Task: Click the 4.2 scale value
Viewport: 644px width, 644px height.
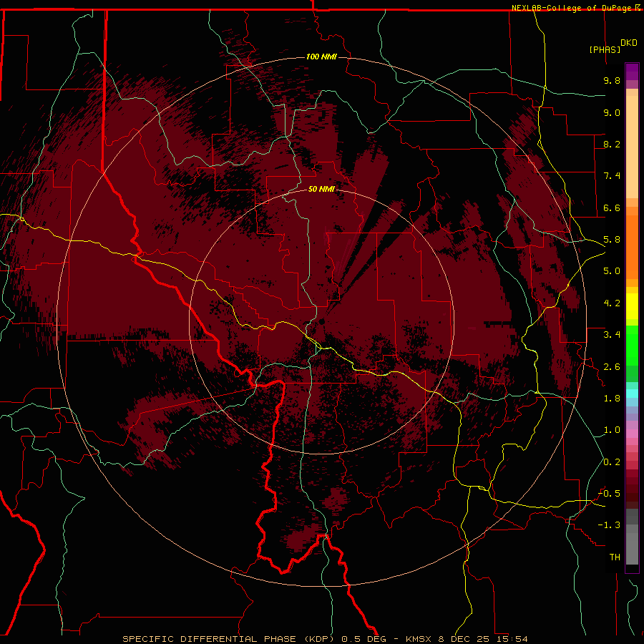Action: click(612, 303)
